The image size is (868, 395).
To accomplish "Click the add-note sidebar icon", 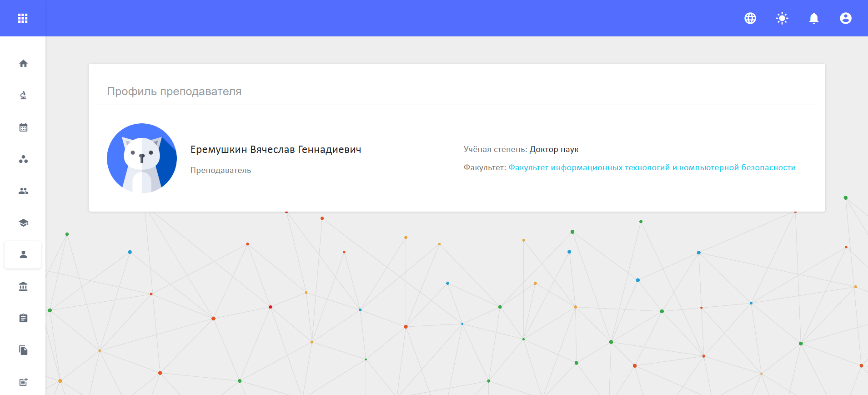I will pos(23,382).
